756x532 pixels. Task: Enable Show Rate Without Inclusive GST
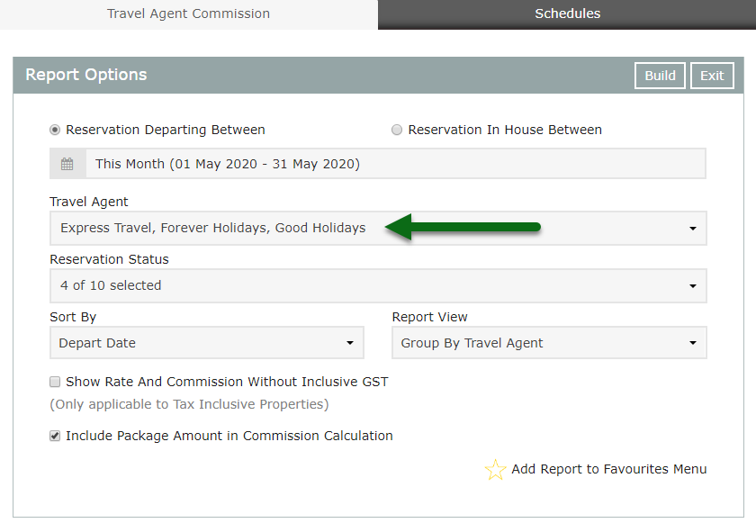pyautogui.click(x=55, y=382)
